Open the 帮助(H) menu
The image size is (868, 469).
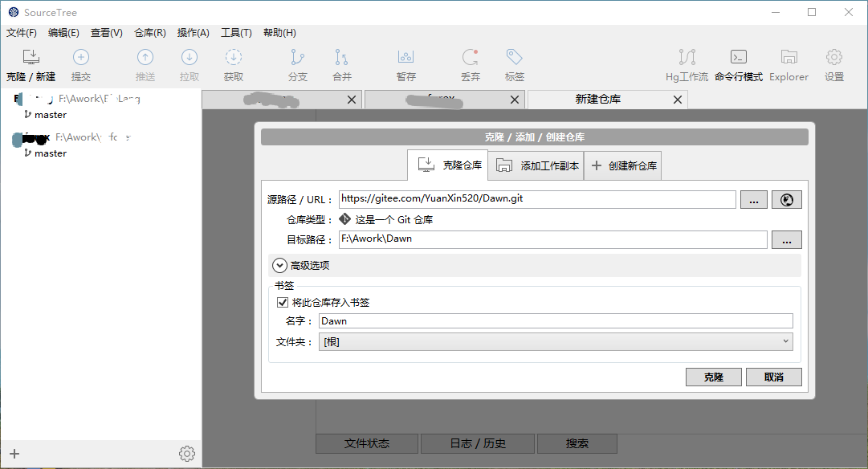coord(279,33)
